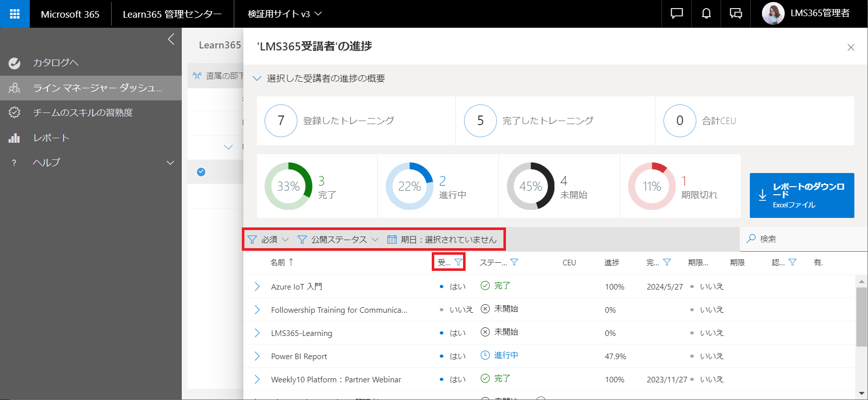
Task: Open the 検証用サイト v3 site dropdown
Action: point(285,14)
